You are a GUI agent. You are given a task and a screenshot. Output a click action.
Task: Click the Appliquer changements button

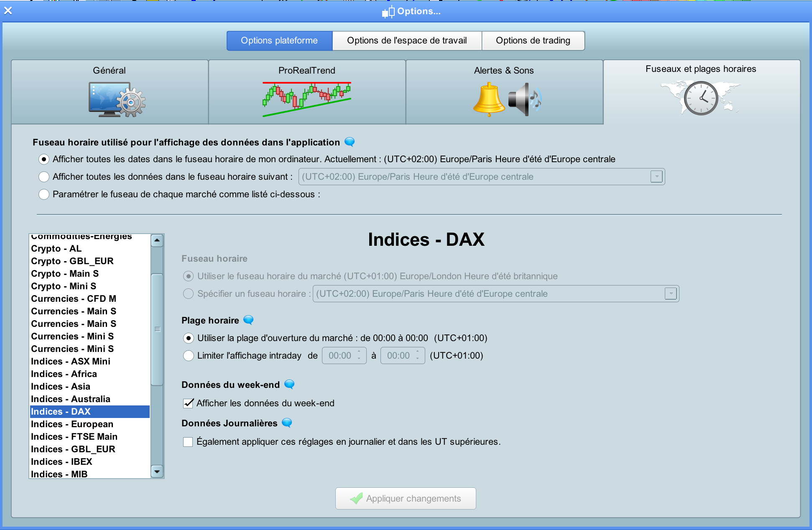point(406,498)
